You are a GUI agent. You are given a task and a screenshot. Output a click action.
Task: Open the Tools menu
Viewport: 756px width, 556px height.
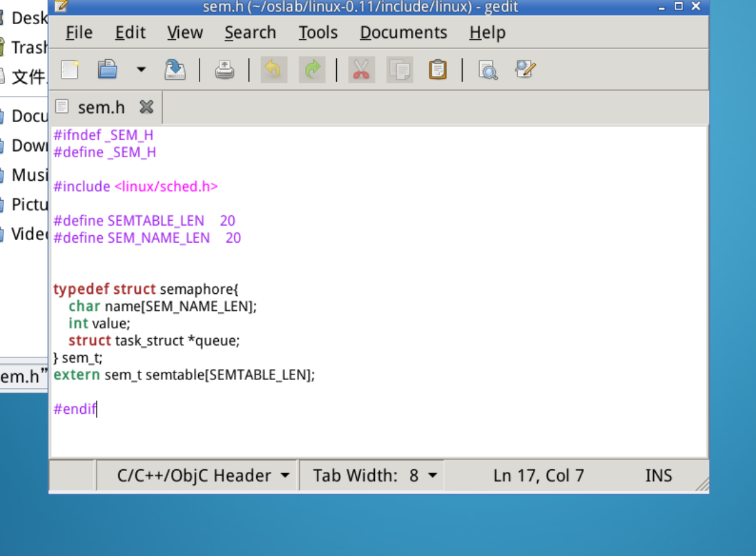(x=318, y=32)
